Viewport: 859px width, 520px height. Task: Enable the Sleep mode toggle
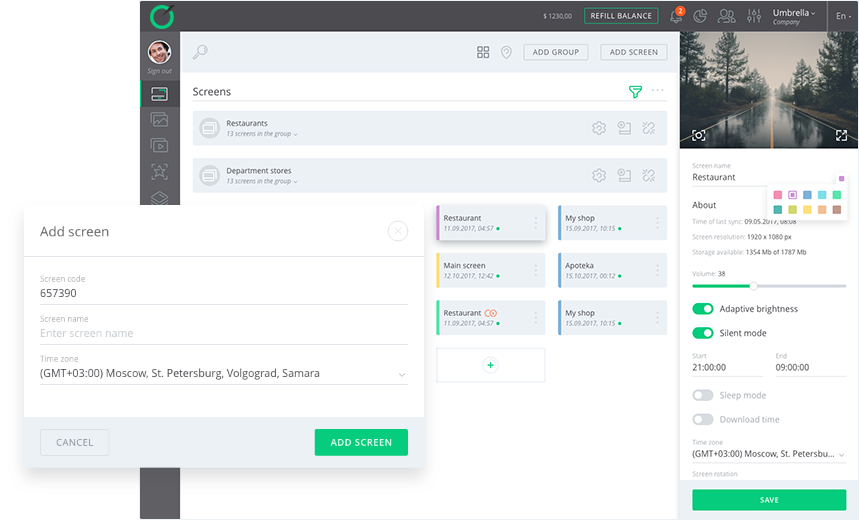(703, 395)
